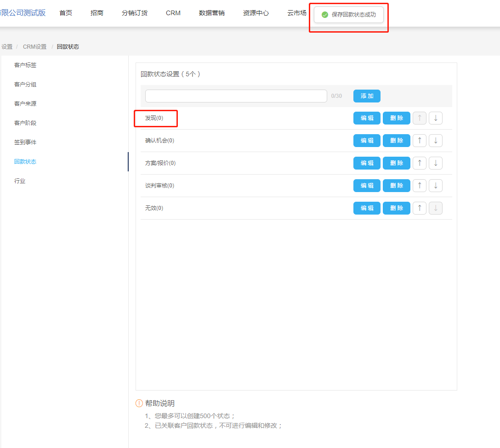Click down arrow for 确认机会 row
Viewport: 500px width, 448px height.
pyautogui.click(x=435, y=141)
